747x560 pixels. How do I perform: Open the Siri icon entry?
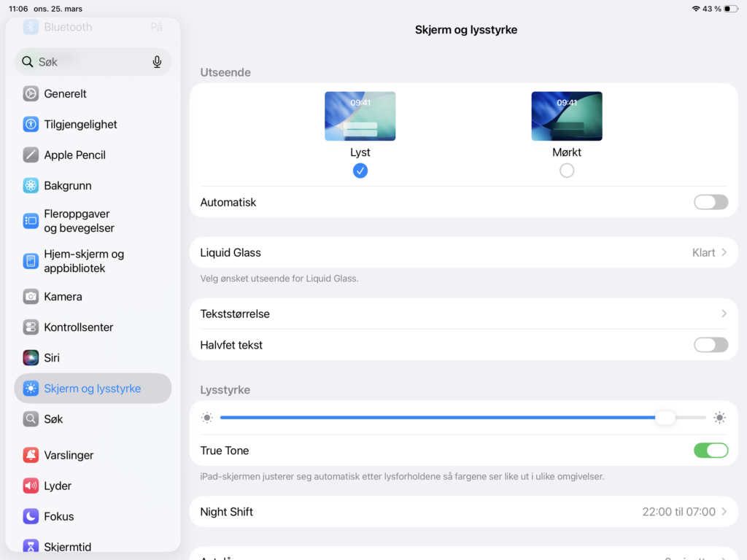31,357
